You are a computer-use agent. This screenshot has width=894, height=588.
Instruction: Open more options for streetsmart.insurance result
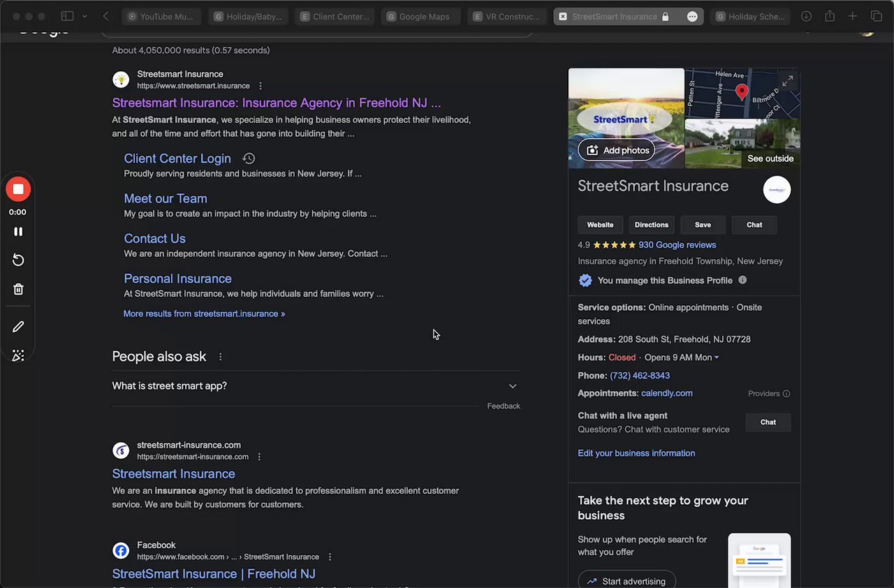[261, 86]
